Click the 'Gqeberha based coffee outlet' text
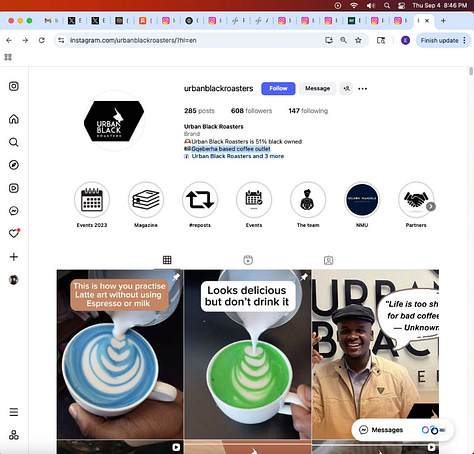Image resolution: width=474 pixels, height=454 pixels. coord(231,149)
